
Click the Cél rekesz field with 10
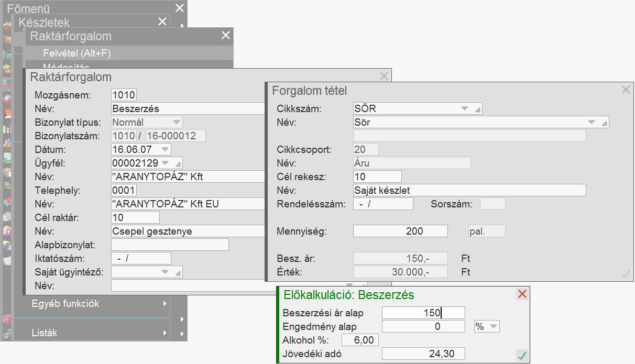378,177
